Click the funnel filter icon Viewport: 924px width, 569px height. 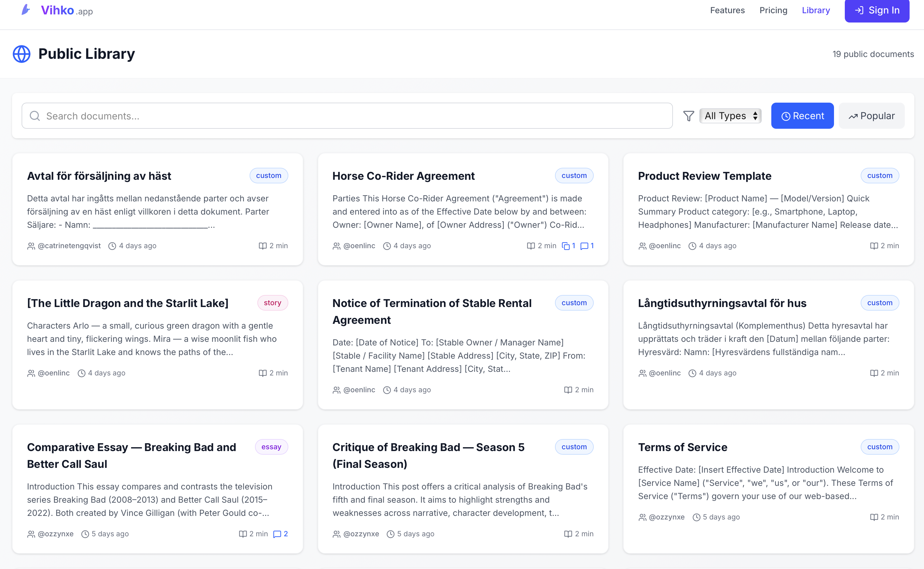688,116
